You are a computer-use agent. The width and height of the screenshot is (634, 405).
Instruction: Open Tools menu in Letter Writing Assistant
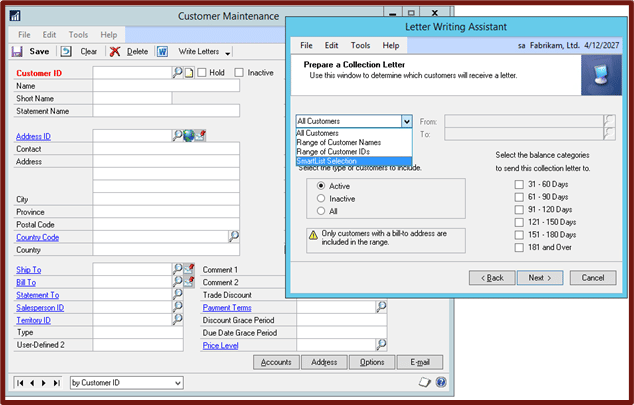(x=360, y=45)
